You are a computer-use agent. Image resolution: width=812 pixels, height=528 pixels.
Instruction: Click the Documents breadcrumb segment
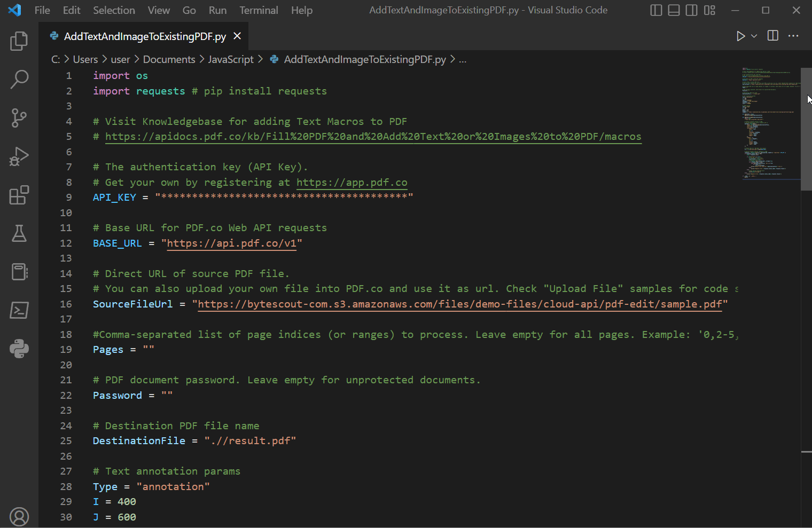(x=169, y=59)
